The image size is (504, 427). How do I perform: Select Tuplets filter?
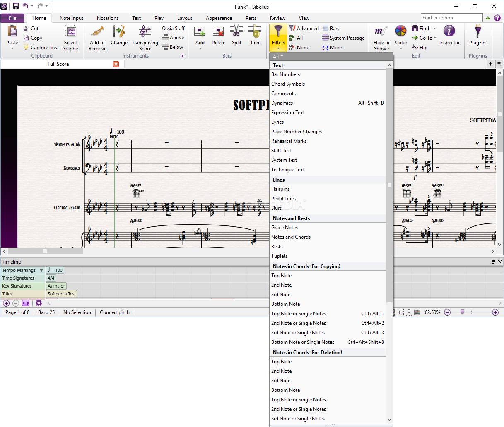click(328, 256)
